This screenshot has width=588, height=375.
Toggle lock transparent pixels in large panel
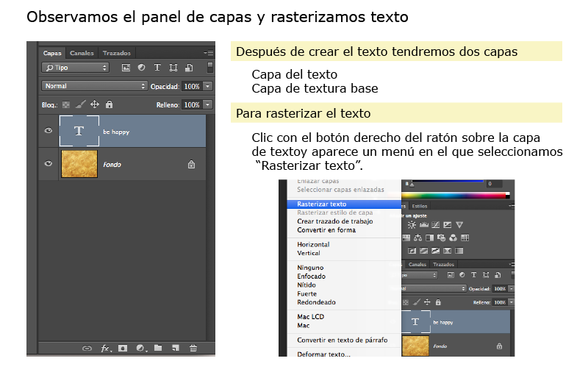[66, 104]
